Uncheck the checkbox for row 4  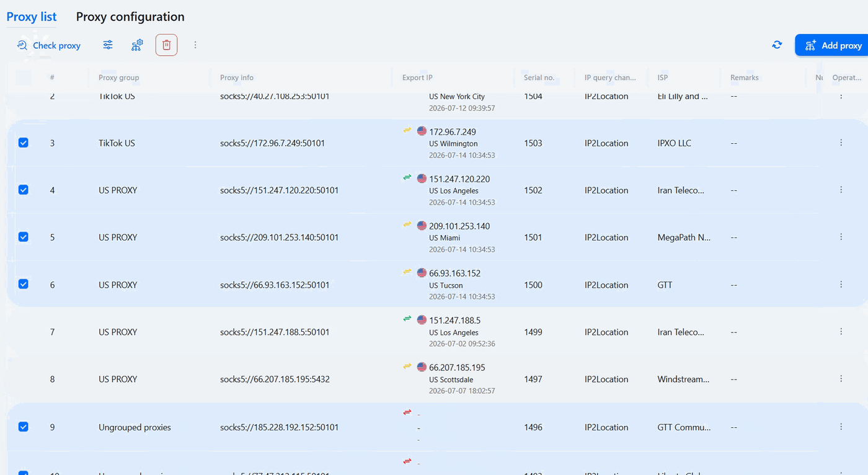tap(23, 190)
